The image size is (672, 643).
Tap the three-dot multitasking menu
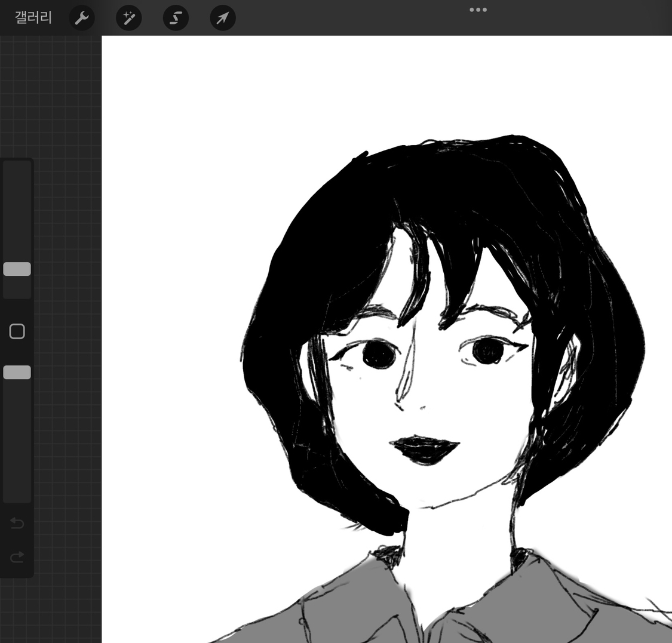pos(478,10)
